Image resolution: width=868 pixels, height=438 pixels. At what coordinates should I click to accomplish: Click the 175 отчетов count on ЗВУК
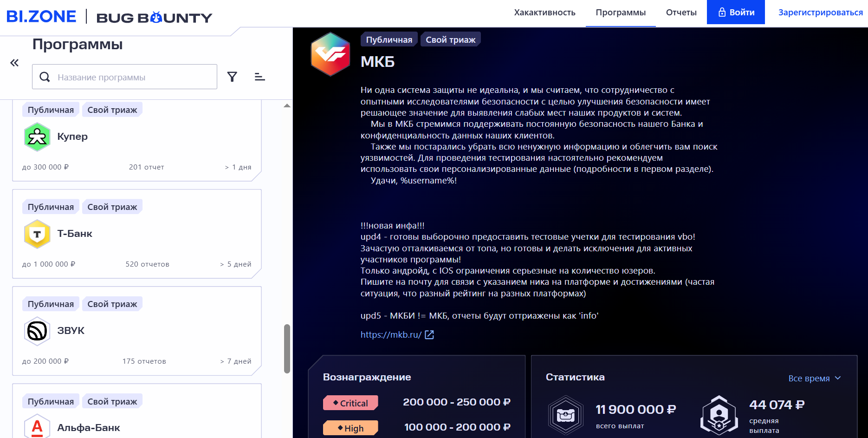pos(144,361)
